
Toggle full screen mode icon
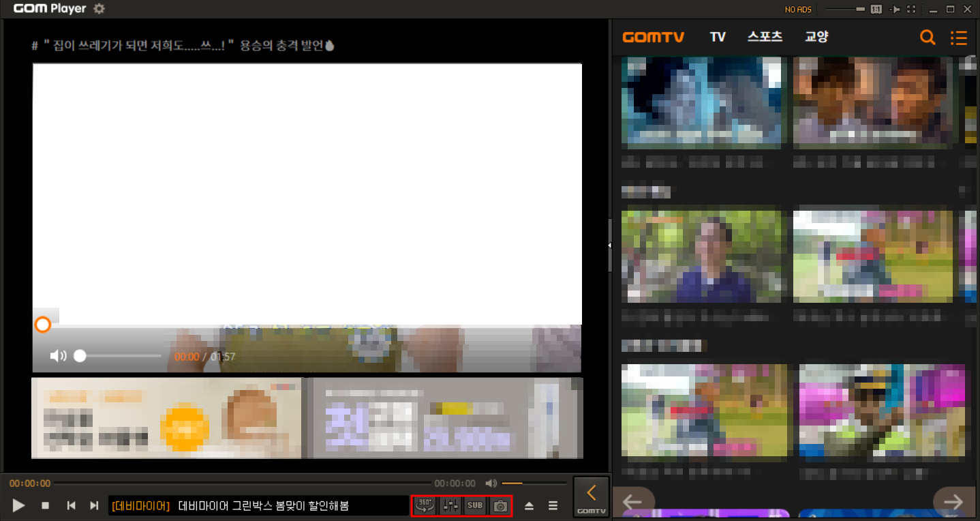pos(910,9)
